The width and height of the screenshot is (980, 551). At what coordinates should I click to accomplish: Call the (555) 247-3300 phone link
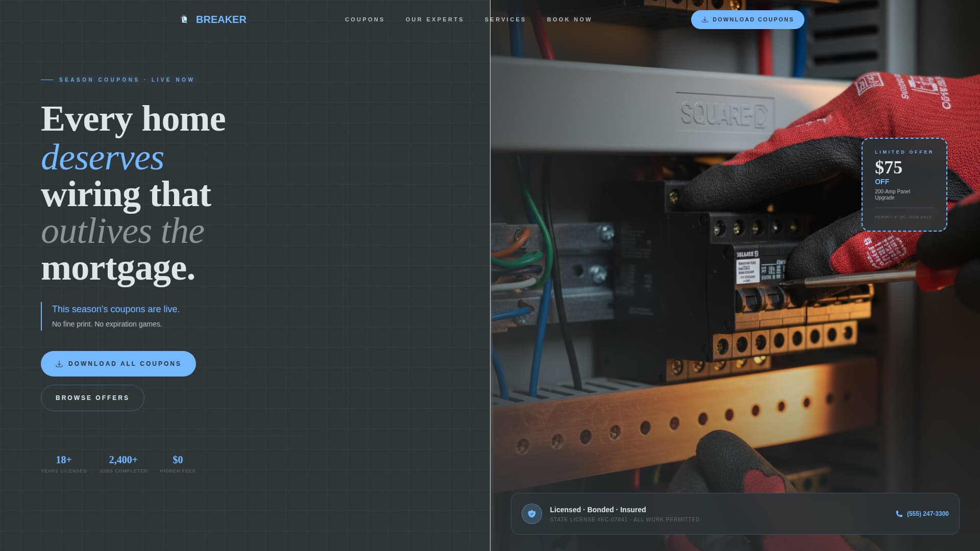pos(922,514)
